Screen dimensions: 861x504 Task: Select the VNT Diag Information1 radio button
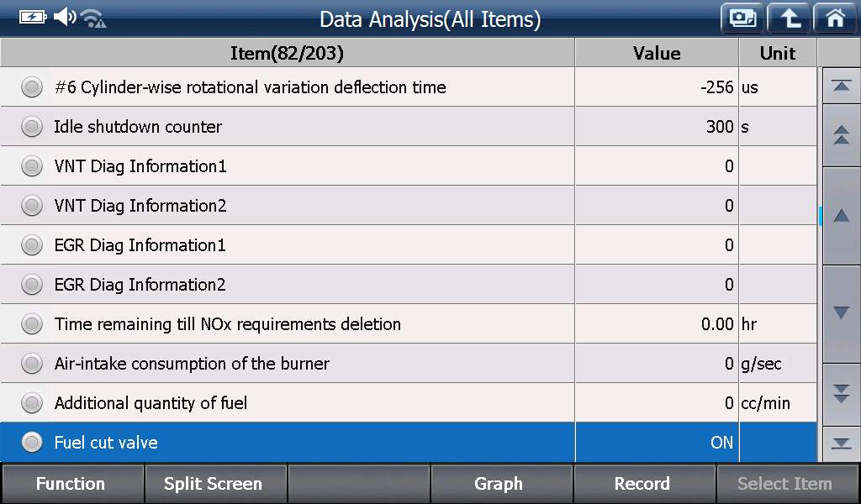click(x=32, y=166)
